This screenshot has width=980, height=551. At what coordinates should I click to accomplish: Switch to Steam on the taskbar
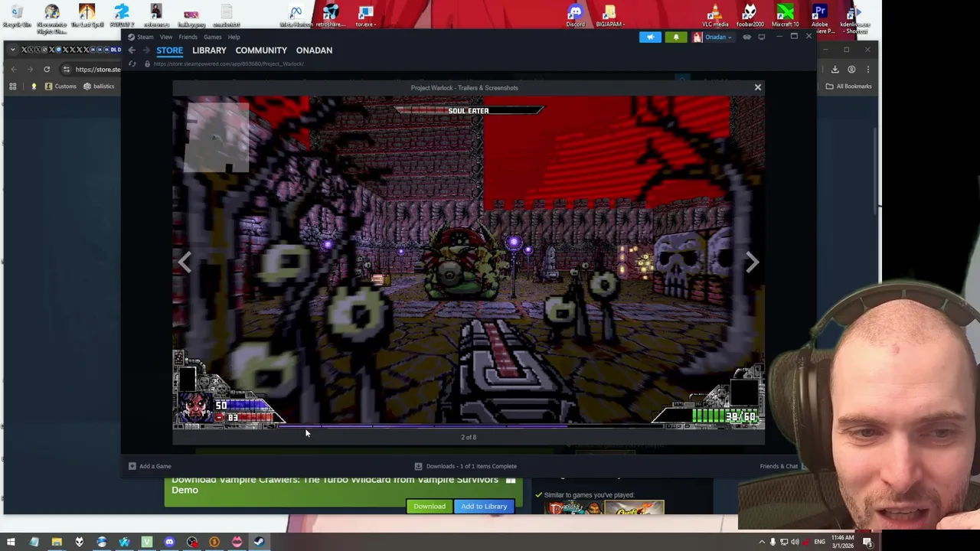pyautogui.click(x=259, y=543)
